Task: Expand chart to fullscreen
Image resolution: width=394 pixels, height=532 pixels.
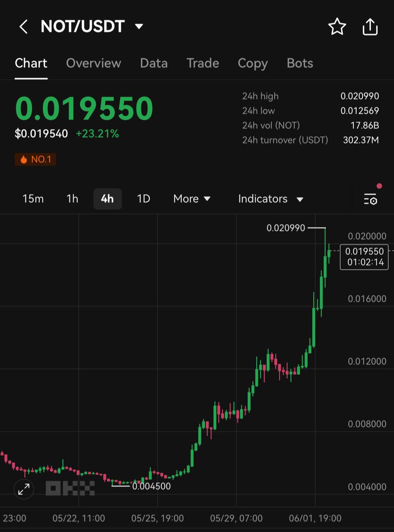Action: pos(24,490)
